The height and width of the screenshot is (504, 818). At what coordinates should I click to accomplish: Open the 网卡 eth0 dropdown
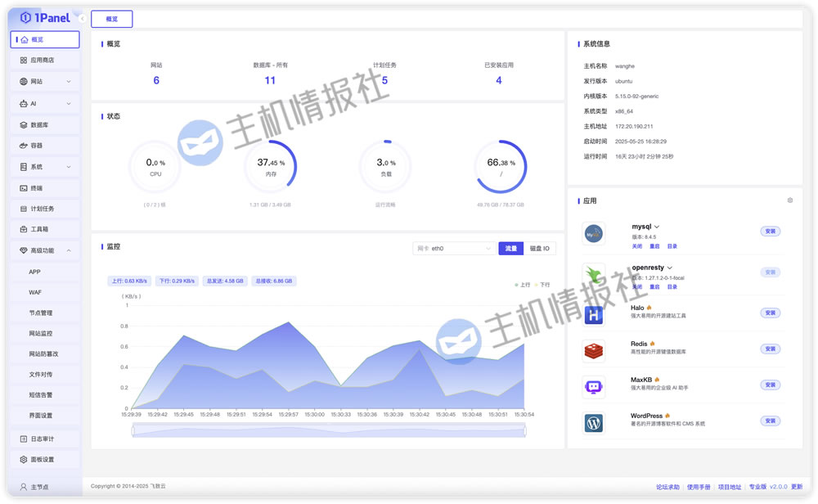point(454,248)
